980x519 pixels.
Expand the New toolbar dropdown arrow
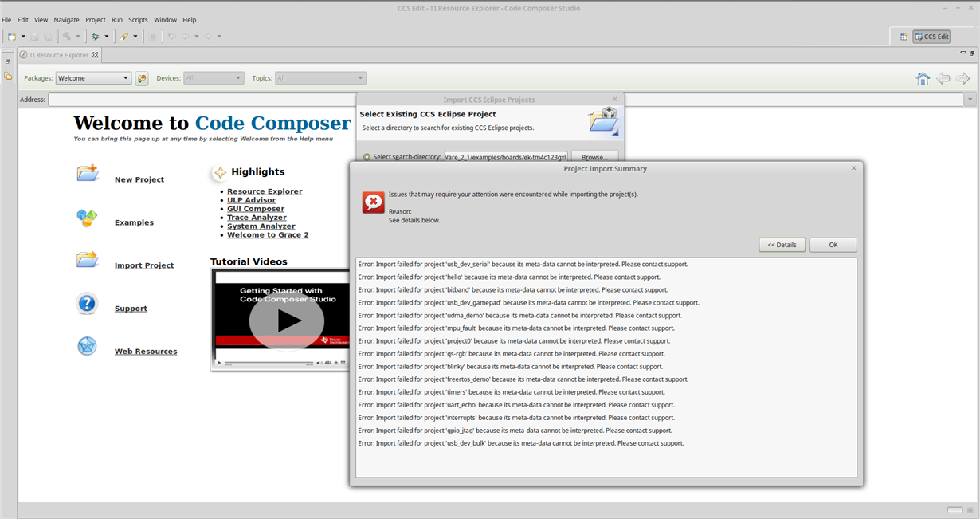[23, 37]
